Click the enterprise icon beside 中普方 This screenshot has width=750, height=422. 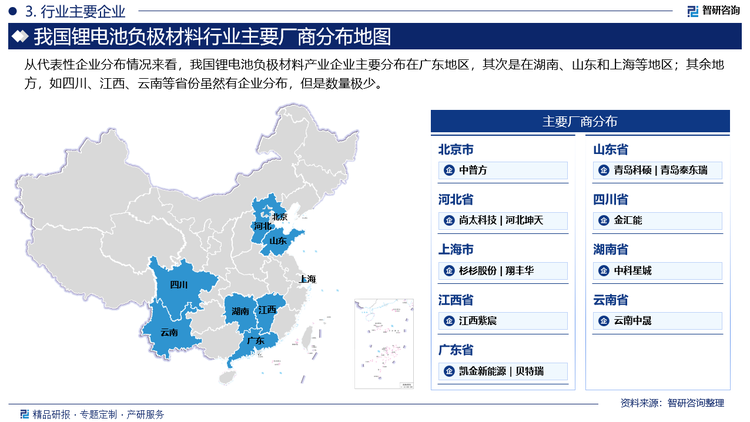point(449,170)
